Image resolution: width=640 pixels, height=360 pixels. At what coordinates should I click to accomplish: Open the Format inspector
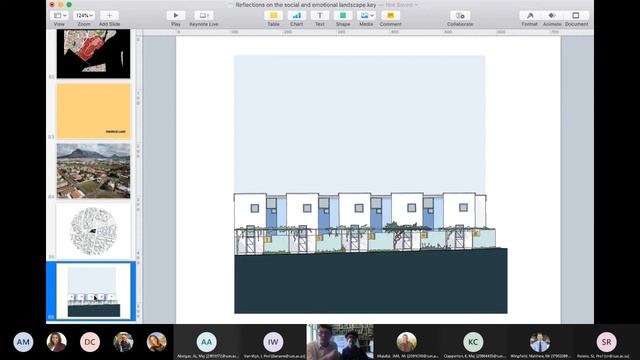coord(530,16)
